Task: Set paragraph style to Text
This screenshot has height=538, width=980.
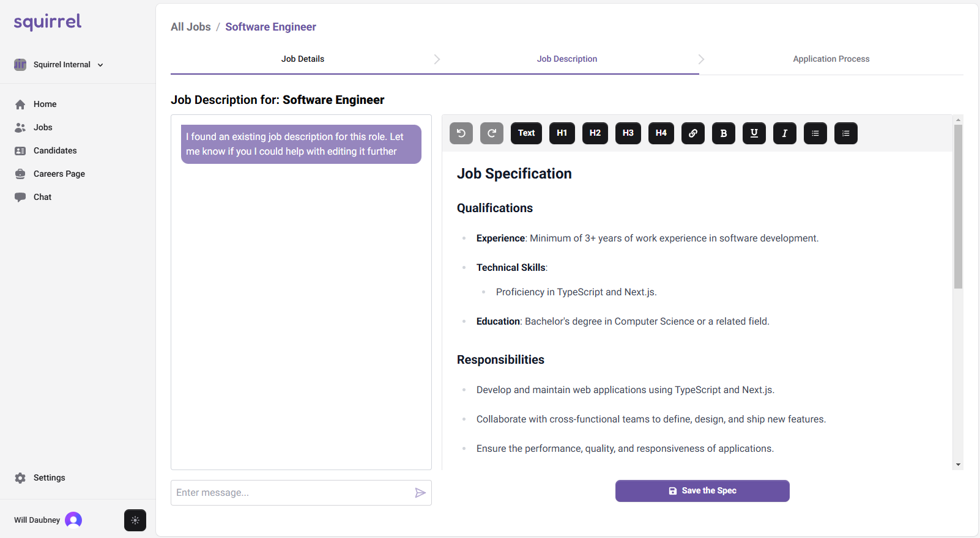Action: (527, 133)
